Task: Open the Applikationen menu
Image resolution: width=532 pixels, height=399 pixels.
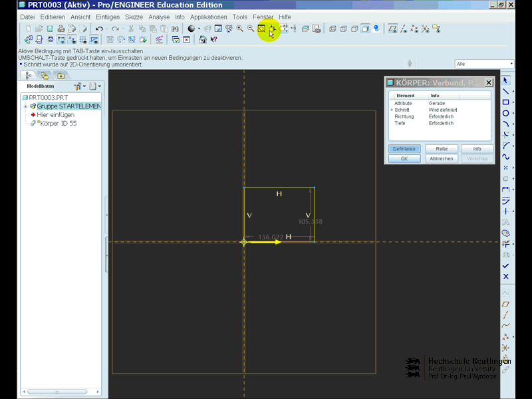Action: (x=209, y=17)
